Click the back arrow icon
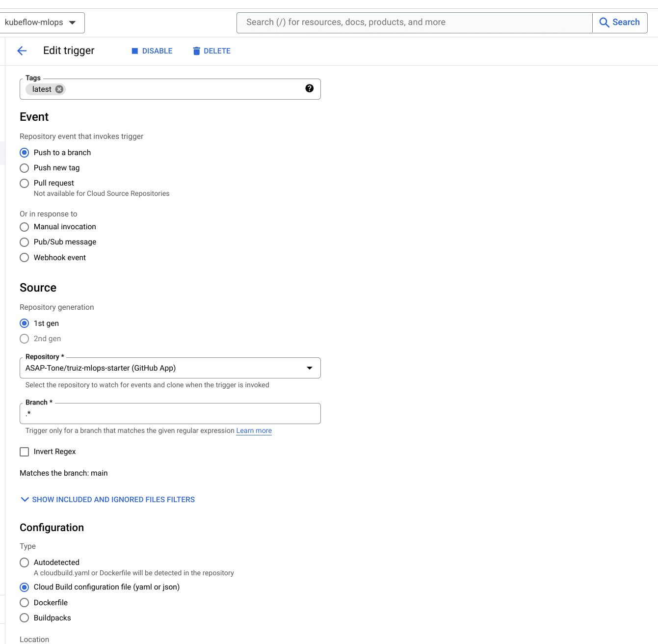 [22, 51]
